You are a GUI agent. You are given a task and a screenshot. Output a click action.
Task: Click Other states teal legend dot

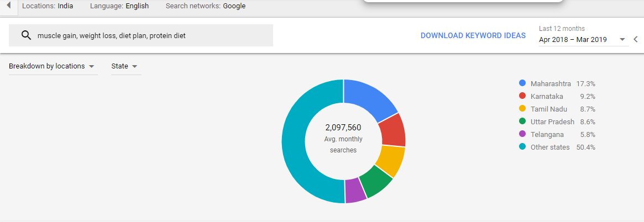point(522,147)
